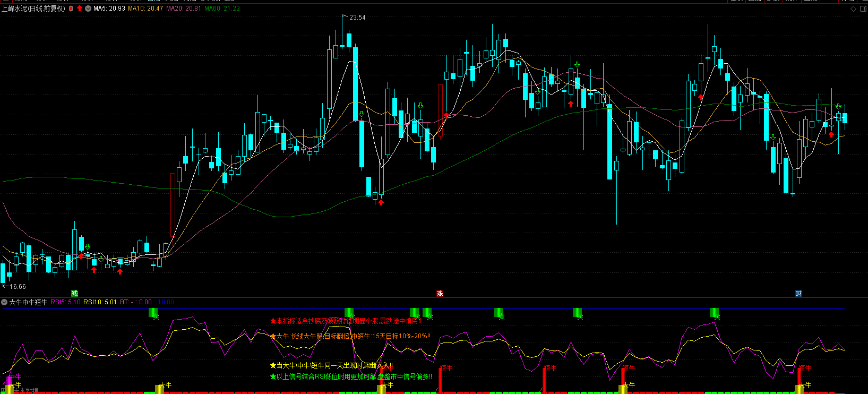Click the 16.66 low price label
This screenshot has width=868, height=394.
click(x=18, y=287)
